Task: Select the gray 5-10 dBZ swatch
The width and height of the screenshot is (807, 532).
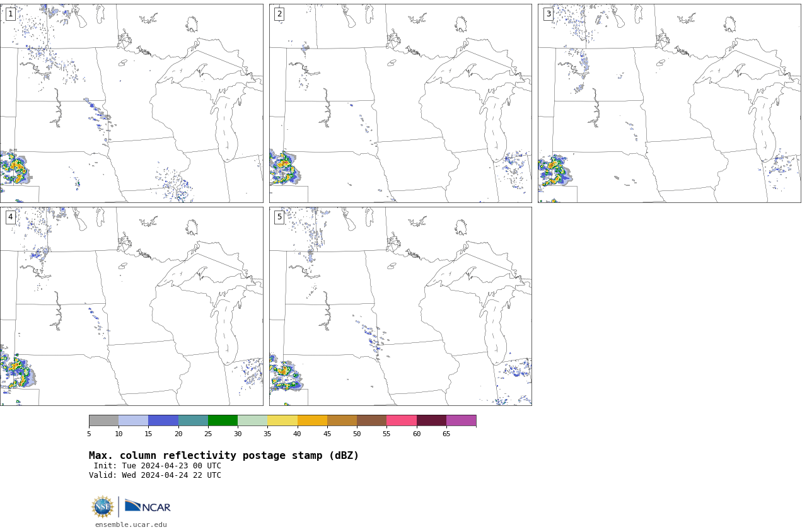Action: [103, 420]
